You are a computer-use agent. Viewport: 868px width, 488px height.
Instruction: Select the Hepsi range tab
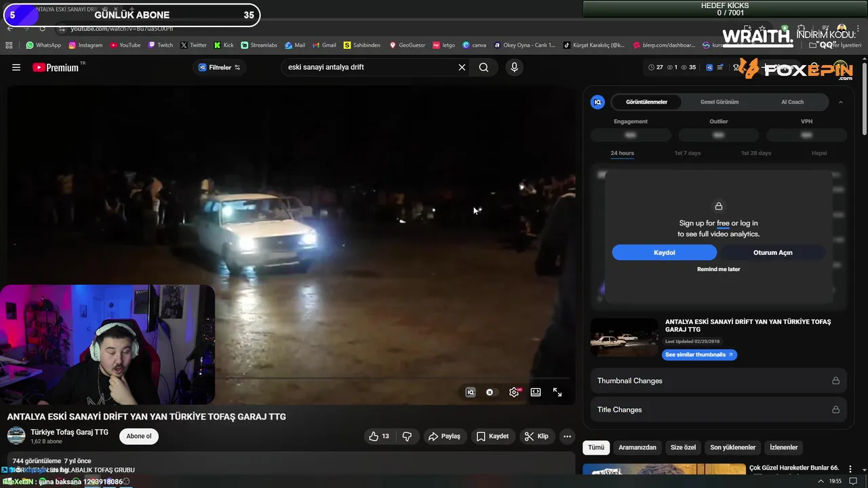tap(819, 153)
